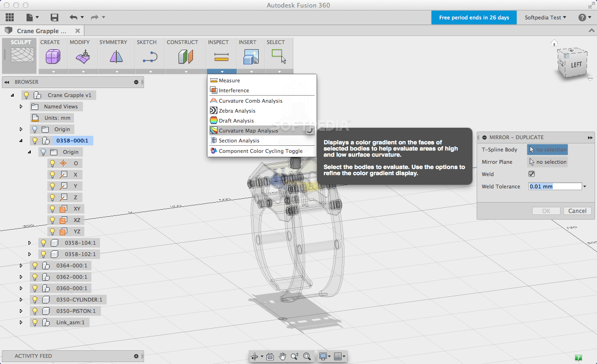Viewport: 597px width, 364px height.
Task: Click the Modify edit form icon
Action: pos(83,57)
